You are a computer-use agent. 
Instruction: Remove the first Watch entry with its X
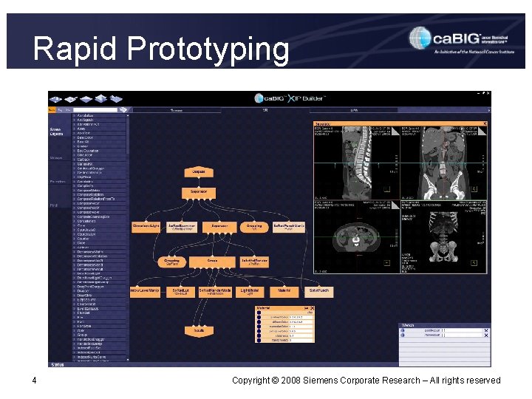[x=486, y=330]
